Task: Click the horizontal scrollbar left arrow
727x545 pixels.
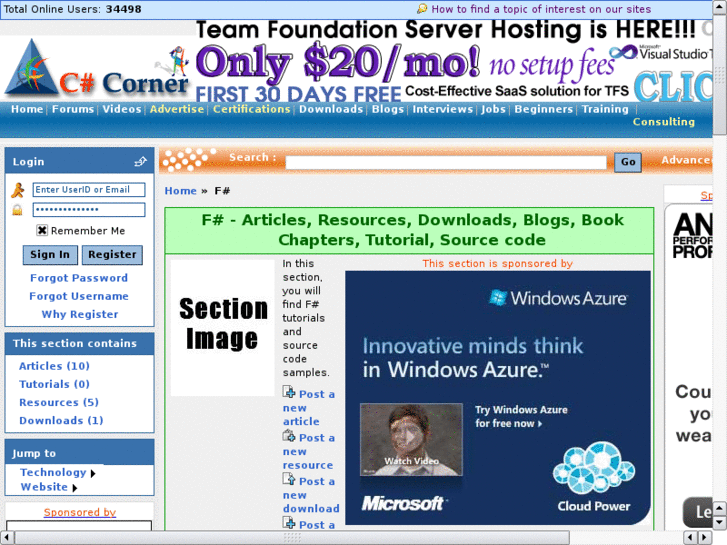Action: tap(6, 538)
